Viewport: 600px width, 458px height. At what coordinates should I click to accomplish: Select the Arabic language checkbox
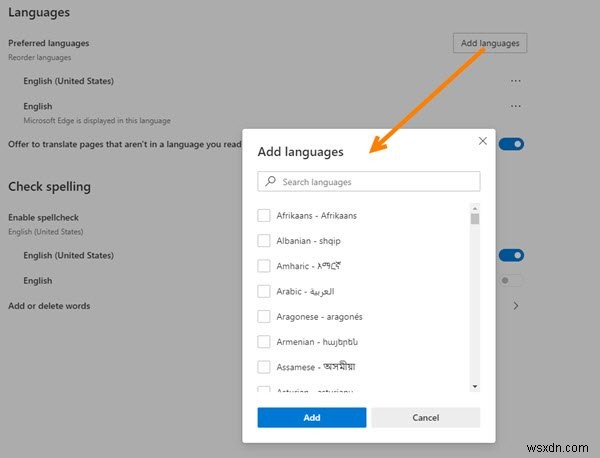coord(264,291)
